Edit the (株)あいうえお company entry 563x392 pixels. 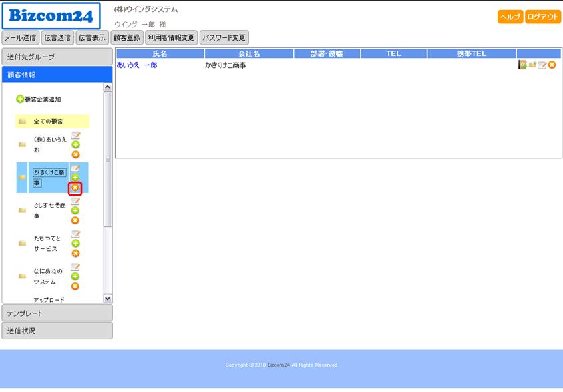click(75, 136)
